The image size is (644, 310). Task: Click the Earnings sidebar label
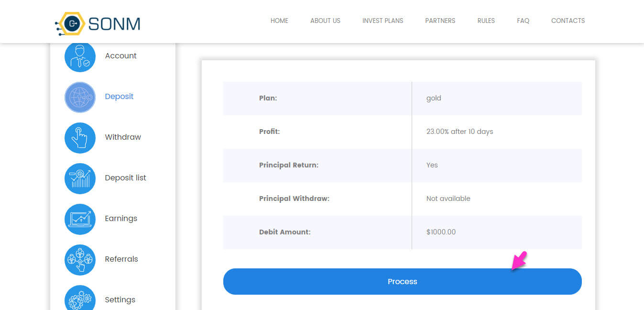point(121,218)
